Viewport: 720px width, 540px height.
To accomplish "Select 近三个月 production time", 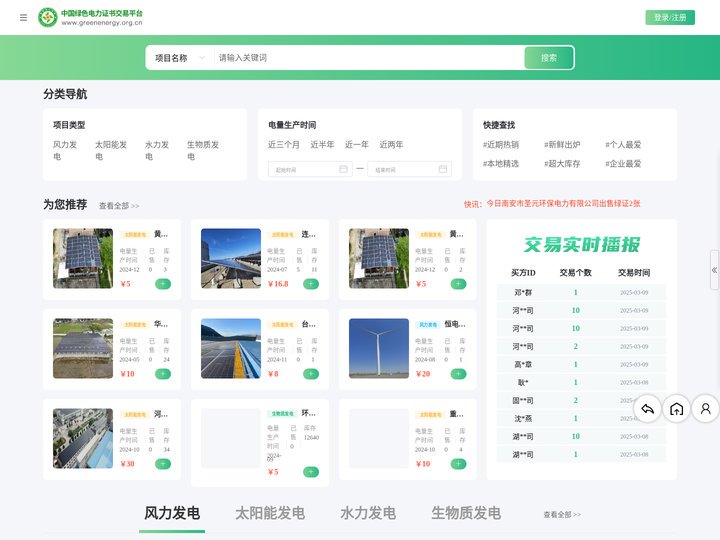I will point(284,145).
